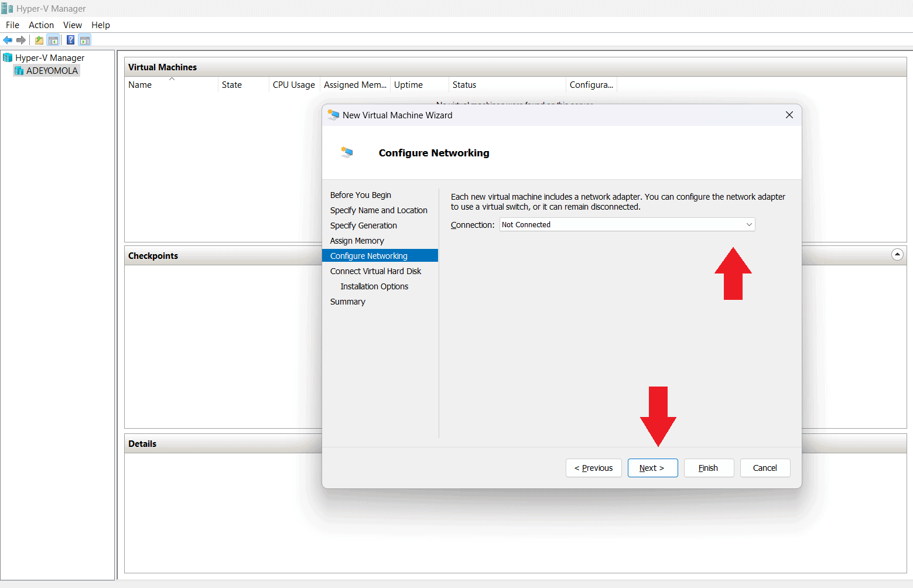Cancel the New Virtual Machine Wizard
This screenshot has height=588, width=913.
point(765,468)
